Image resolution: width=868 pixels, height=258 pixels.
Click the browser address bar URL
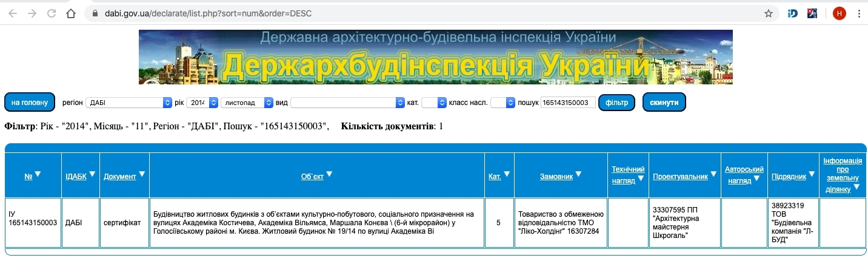(207, 13)
